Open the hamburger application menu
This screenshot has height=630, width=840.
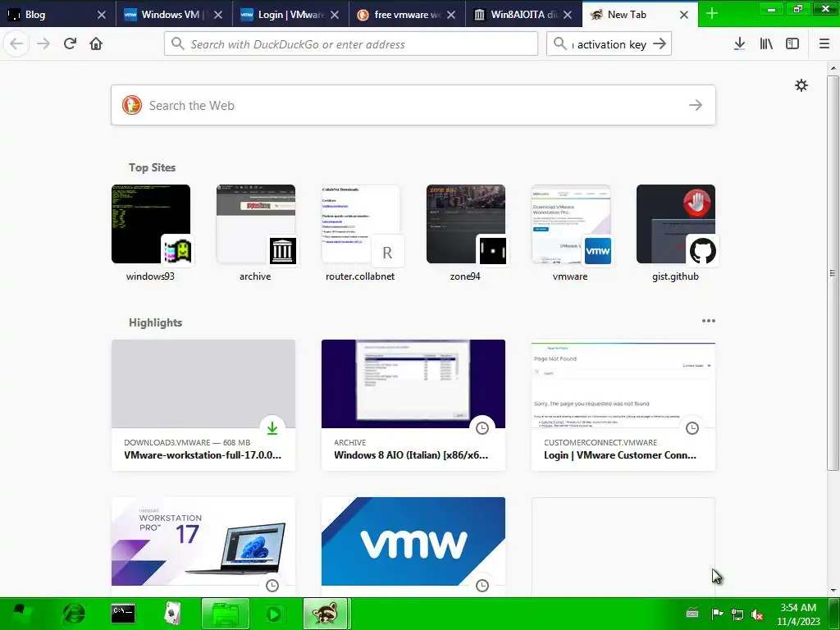pyautogui.click(x=824, y=44)
